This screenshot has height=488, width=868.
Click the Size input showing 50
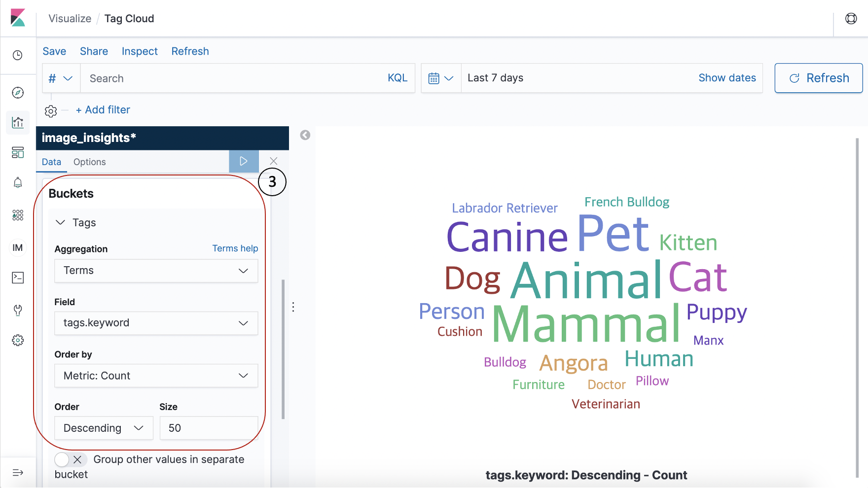click(209, 428)
